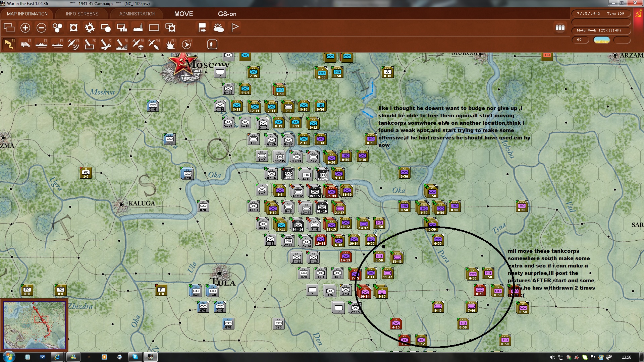The image size is (644, 362).
Task: Click the taskbar clock showing 13:56
Action: click(x=626, y=357)
